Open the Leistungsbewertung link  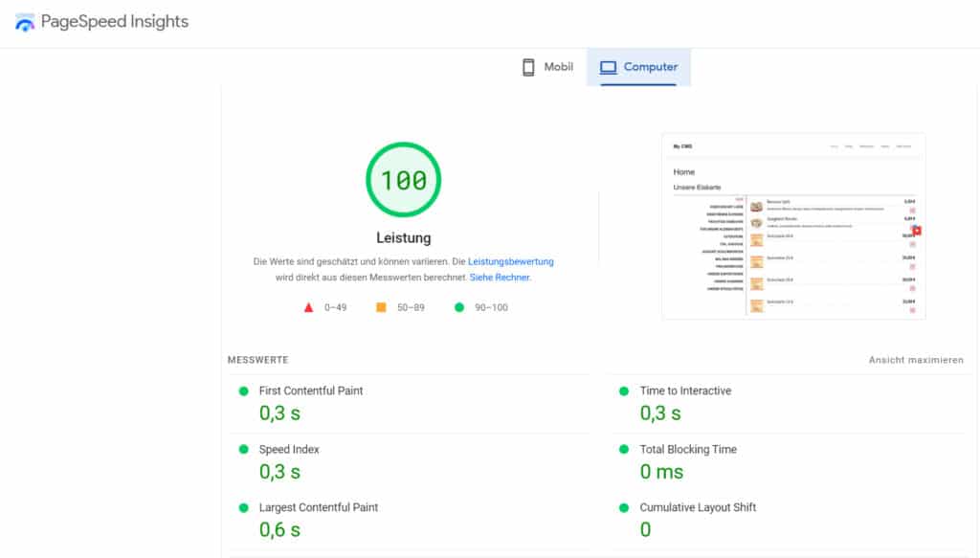(x=511, y=261)
